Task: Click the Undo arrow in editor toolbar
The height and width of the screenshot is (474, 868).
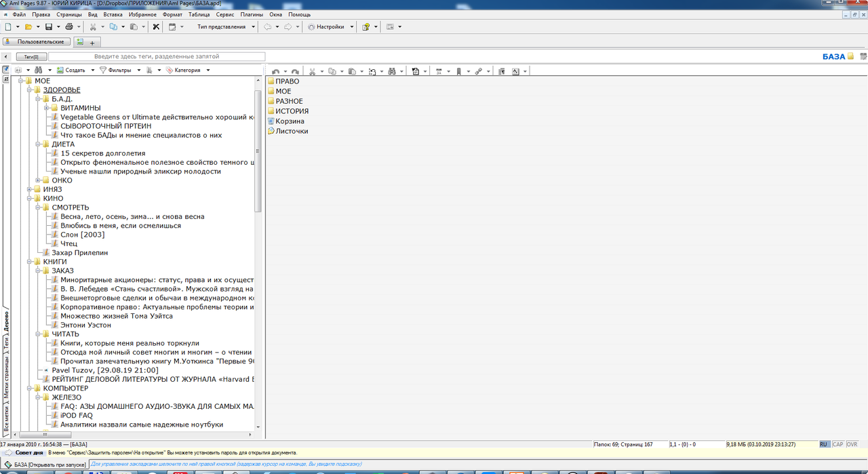Action: point(275,71)
